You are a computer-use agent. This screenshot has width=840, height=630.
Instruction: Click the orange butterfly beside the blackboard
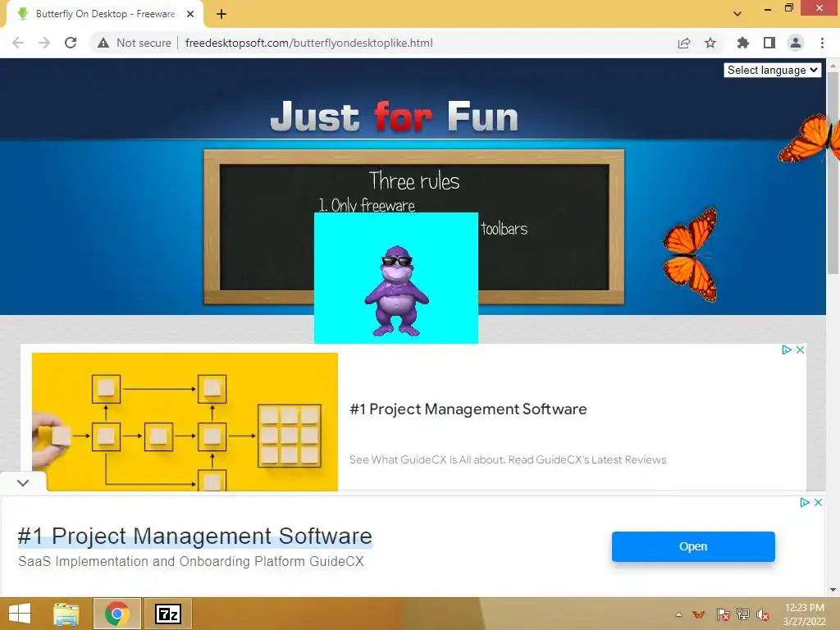point(690,255)
